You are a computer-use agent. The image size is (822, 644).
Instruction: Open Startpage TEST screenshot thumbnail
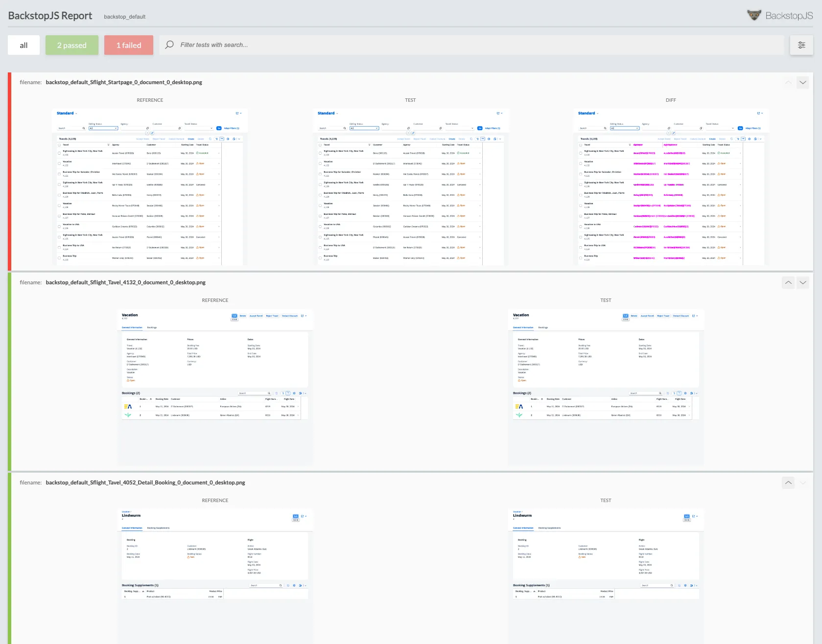click(410, 187)
